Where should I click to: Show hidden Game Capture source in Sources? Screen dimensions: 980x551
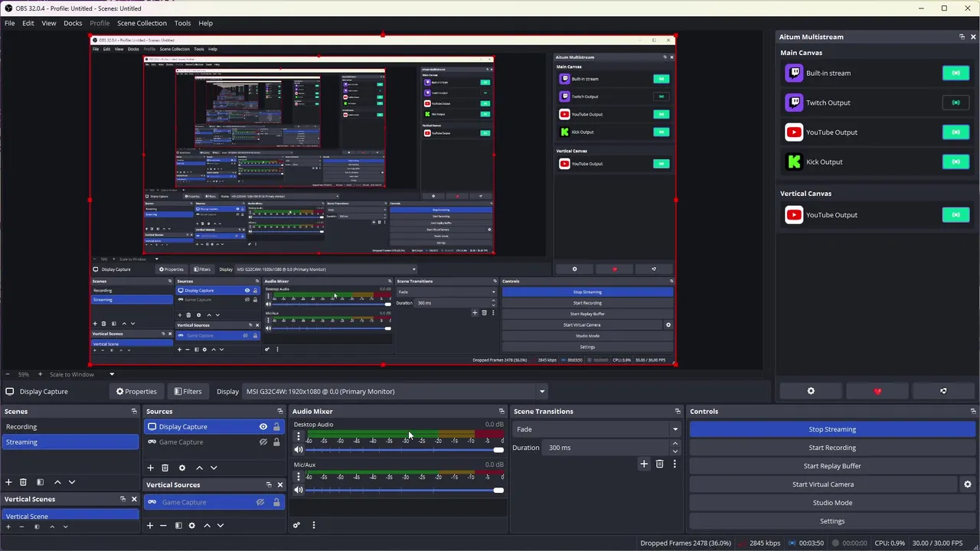tap(263, 442)
